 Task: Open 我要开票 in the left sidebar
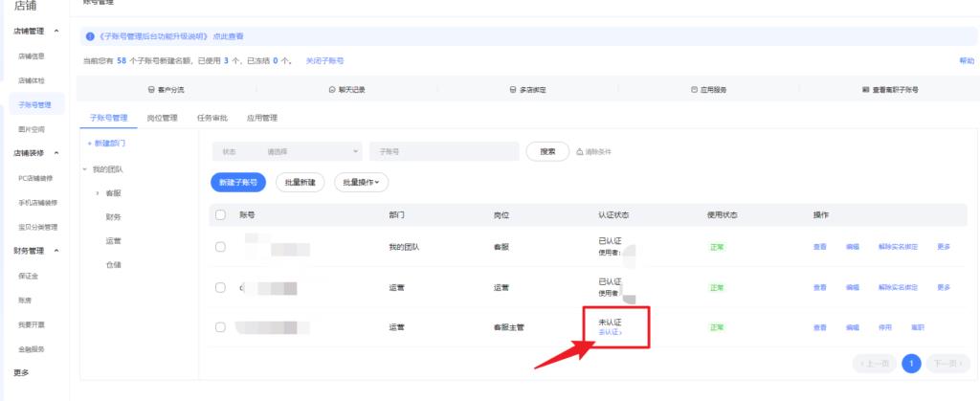click(x=32, y=324)
